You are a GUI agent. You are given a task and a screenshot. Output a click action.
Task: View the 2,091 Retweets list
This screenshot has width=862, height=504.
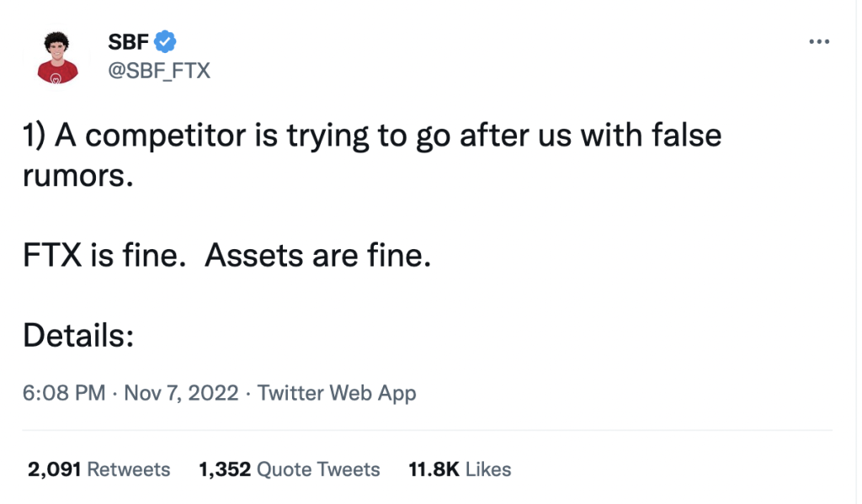[99, 470]
